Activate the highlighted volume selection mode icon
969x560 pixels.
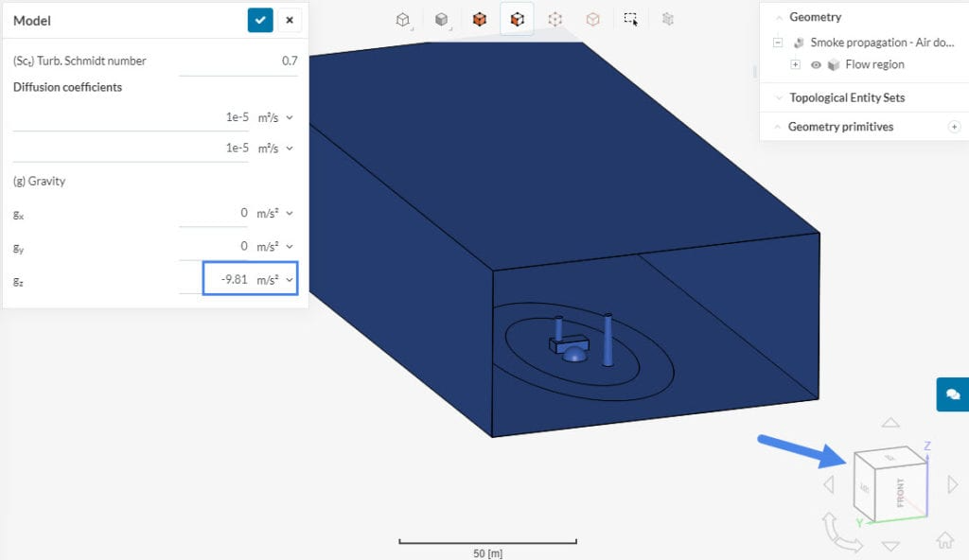pyautogui.click(x=517, y=19)
